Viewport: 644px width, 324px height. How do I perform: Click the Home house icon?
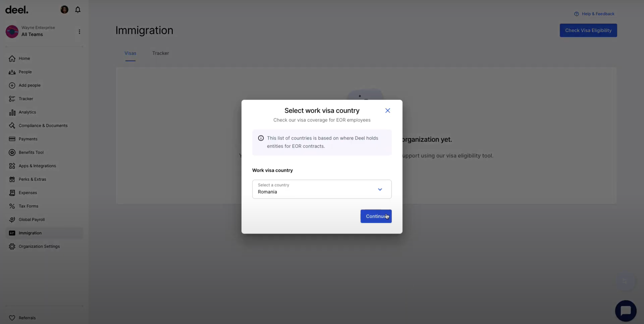click(x=12, y=58)
